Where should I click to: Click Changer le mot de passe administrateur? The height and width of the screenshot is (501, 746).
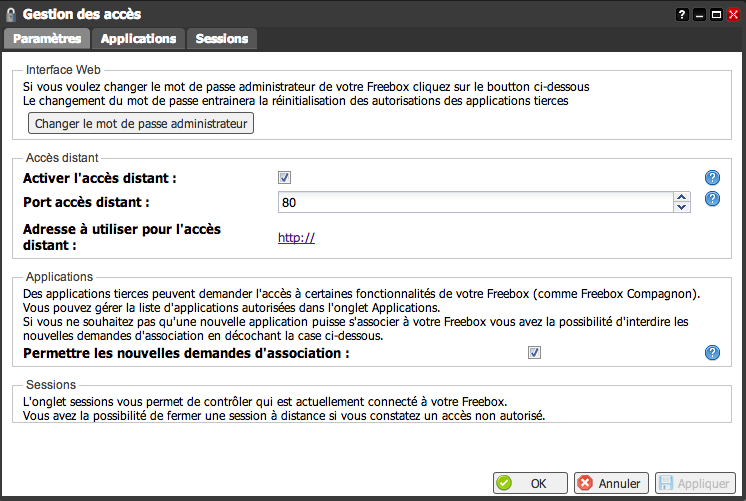(141, 123)
